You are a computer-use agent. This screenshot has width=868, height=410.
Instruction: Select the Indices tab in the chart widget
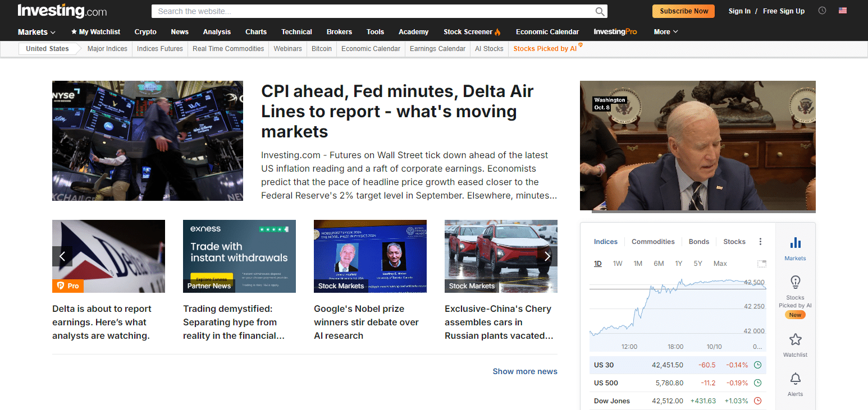coord(606,242)
